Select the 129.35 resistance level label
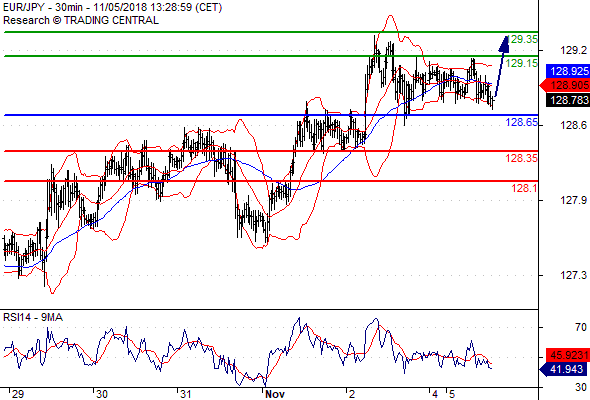Viewport: 590px width, 400px height. (523, 39)
